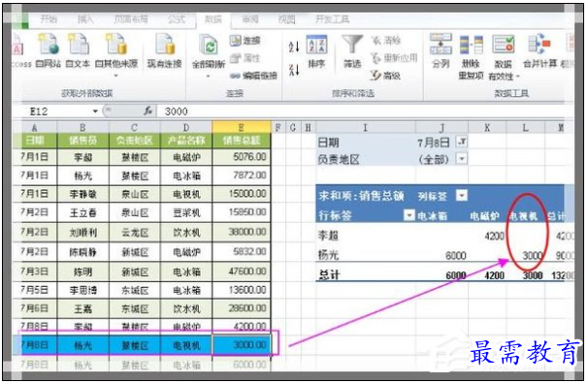
Task: Open the 列标签 dropdown in pivot table
Action: [x=462, y=196]
